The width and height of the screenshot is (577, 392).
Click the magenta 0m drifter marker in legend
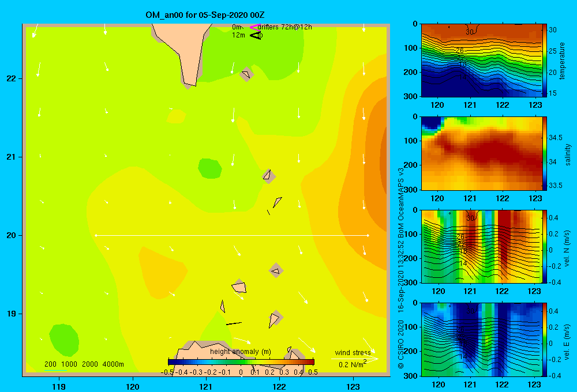click(x=255, y=27)
